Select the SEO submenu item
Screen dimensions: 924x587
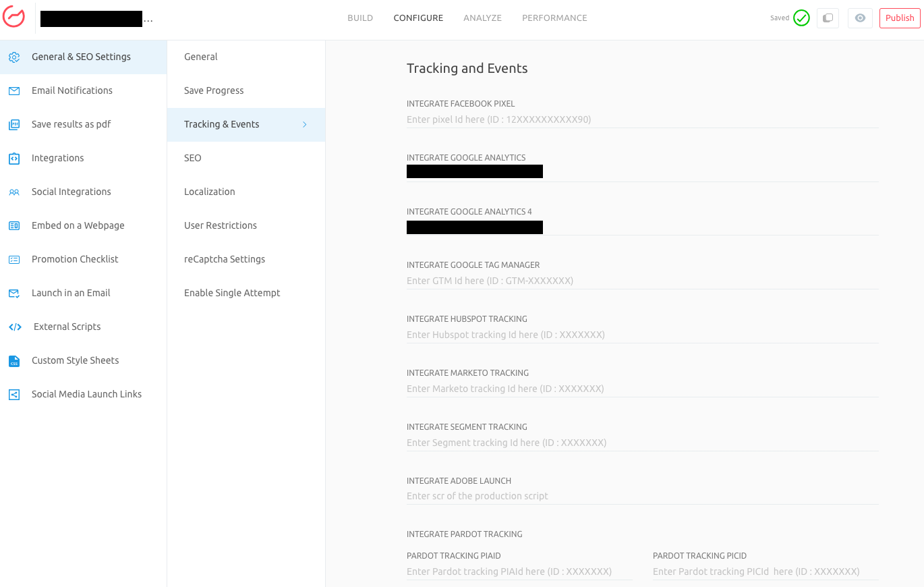246,159
